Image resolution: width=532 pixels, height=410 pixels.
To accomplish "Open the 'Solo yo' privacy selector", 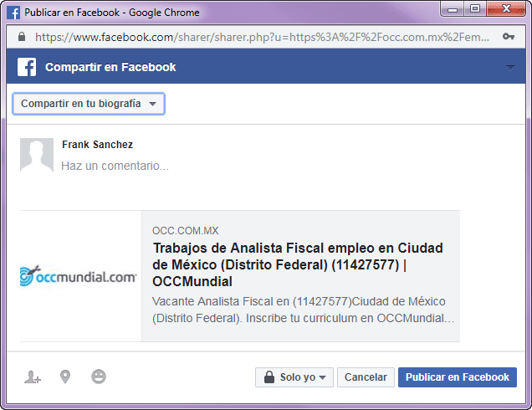I will (x=294, y=377).
